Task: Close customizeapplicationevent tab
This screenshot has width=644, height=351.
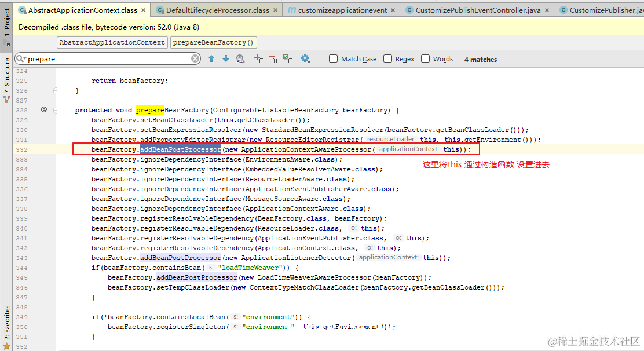Action: (393, 10)
